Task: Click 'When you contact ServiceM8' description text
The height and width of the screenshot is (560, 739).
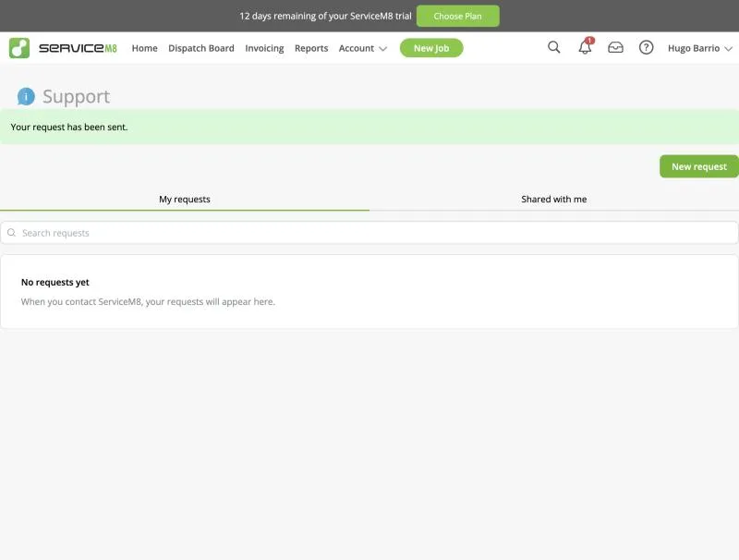Action: coord(148,301)
